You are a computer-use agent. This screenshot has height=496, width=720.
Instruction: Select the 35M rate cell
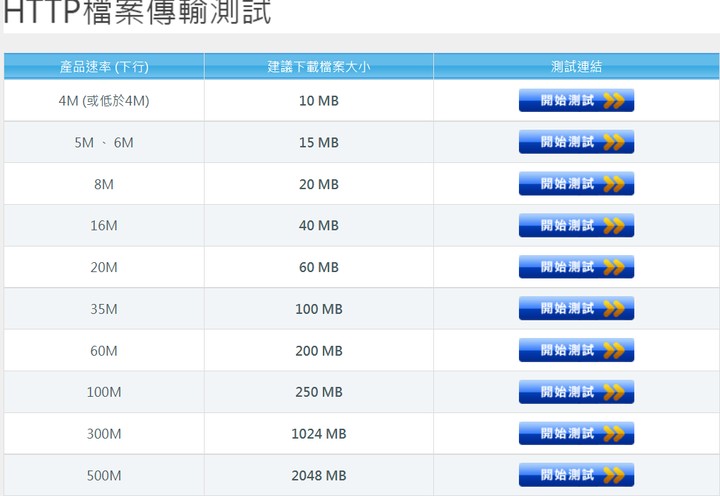pos(104,309)
